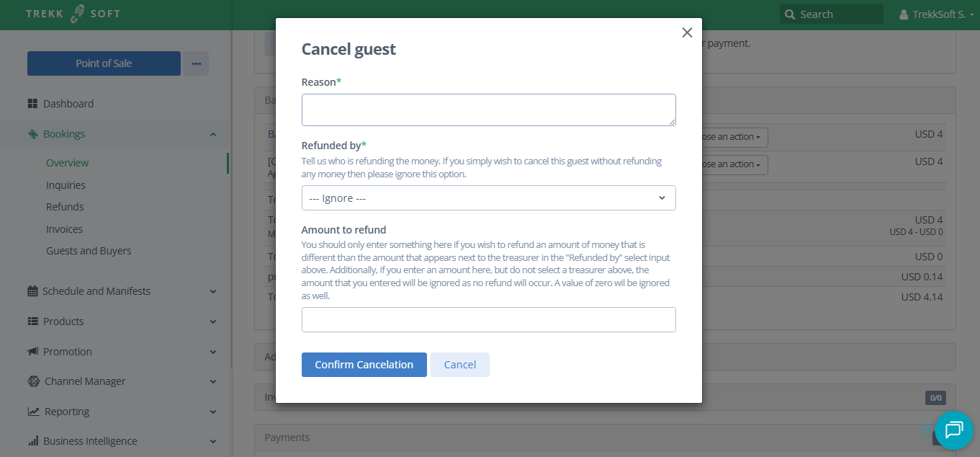The image size is (980, 457).
Task: Click the Promotion megaphone icon
Action: [x=32, y=352]
